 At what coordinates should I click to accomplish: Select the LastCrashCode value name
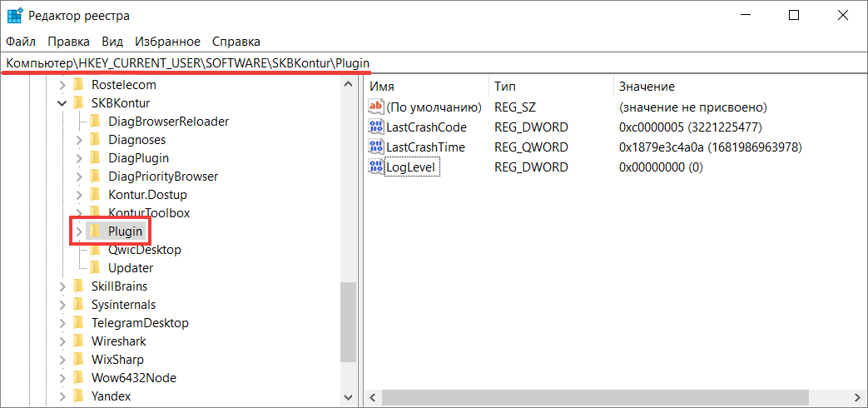click(x=426, y=127)
